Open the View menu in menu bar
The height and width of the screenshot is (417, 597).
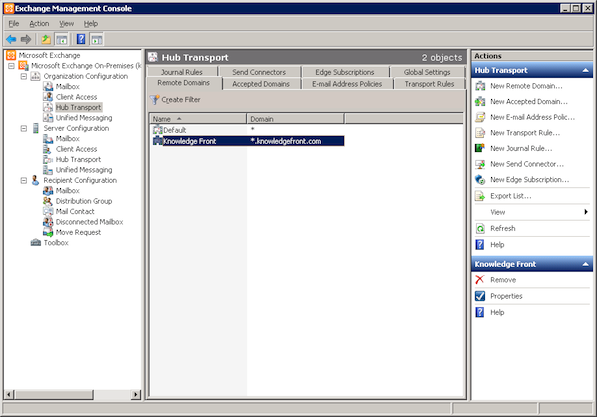coord(67,24)
